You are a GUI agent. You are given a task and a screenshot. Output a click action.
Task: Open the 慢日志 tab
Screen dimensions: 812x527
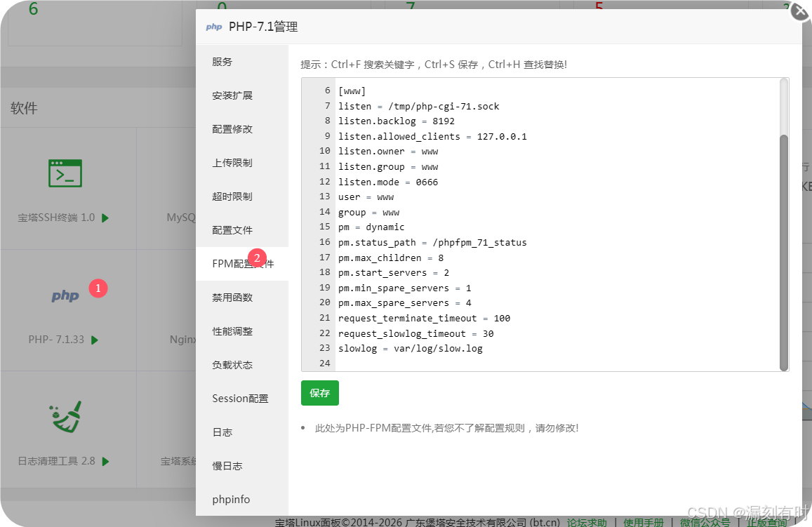242,465
